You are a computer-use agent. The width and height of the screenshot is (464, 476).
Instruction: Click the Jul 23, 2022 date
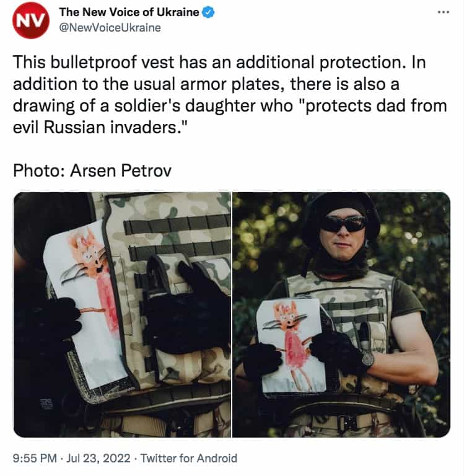98,458
